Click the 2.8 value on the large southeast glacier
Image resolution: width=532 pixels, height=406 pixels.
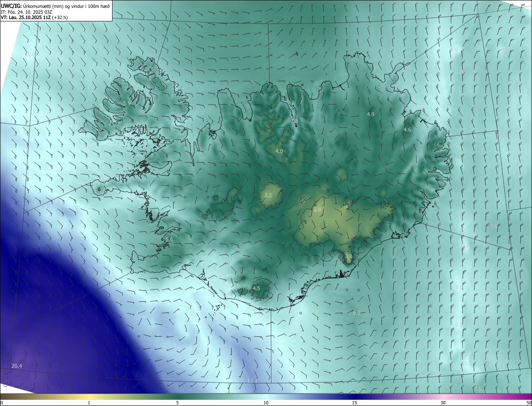317,210
